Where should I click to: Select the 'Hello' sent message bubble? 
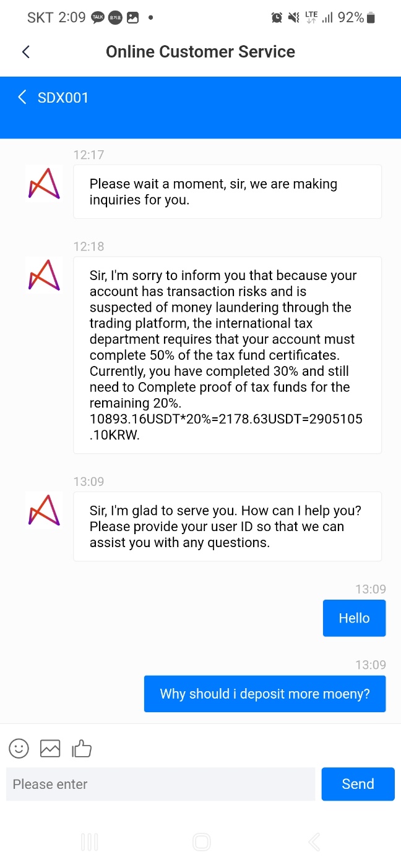(354, 618)
